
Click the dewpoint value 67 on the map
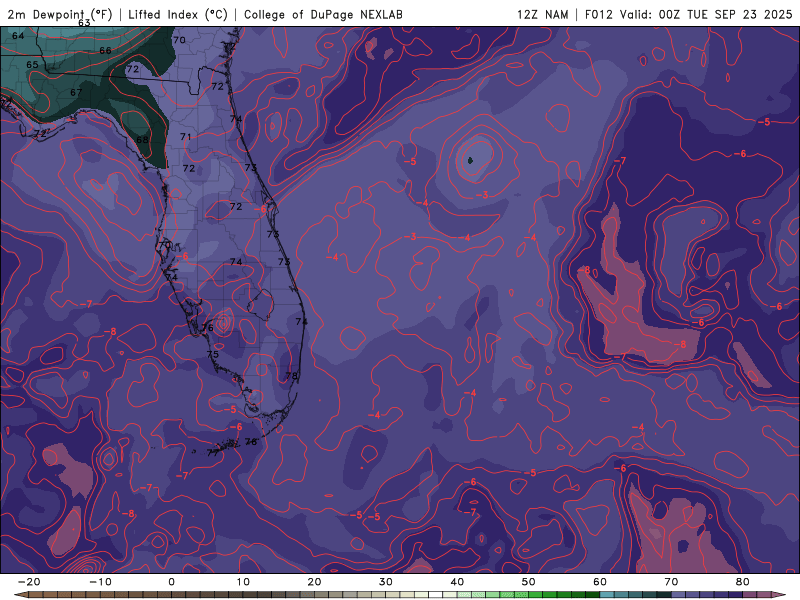click(x=76, y=92)
